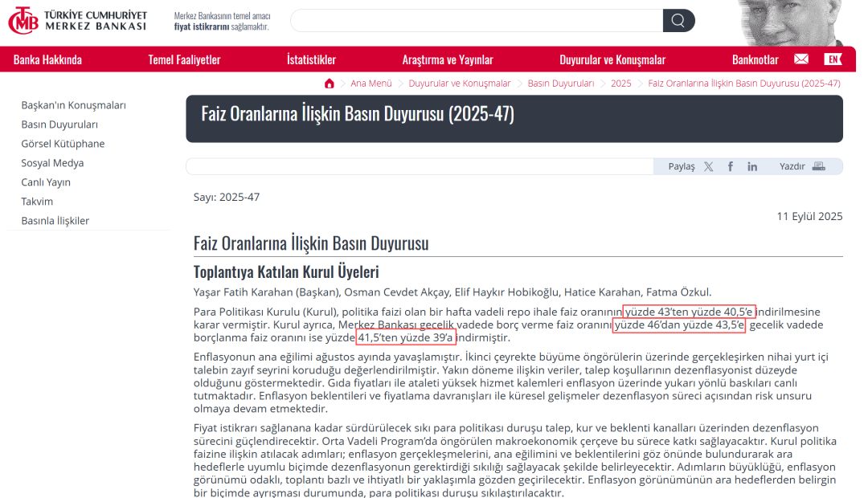Switch the site language to EN
This screenshot has height=498, width=868.
coord(833,59)
